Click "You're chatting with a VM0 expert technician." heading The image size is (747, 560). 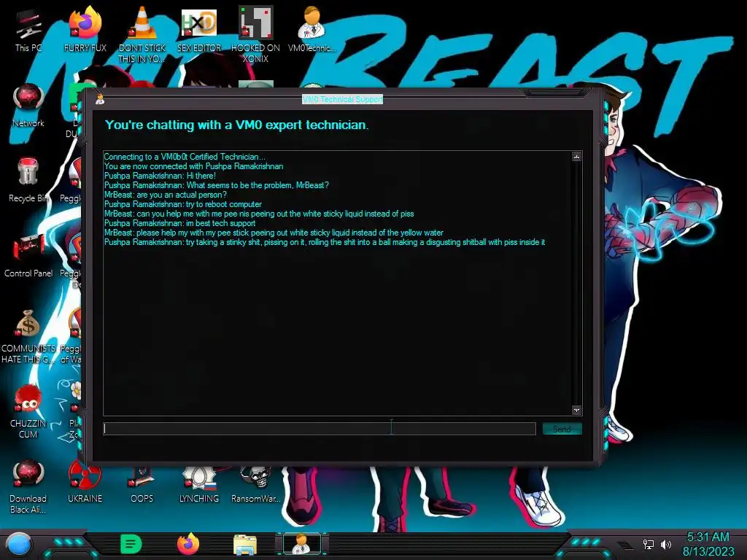point(237,125)
